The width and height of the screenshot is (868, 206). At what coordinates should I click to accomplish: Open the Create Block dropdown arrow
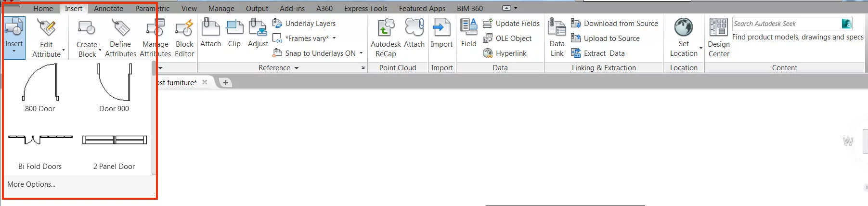pos(100,50)
